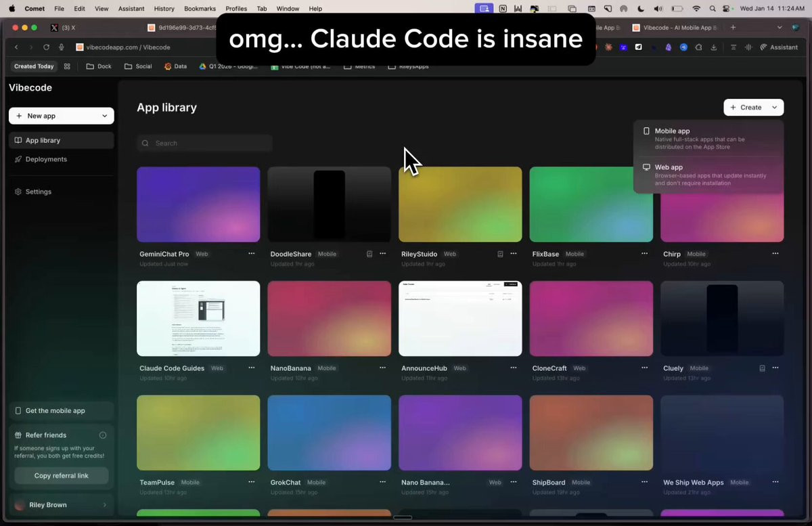Open the Claude Code Guides thumbnail
812x526 pixels.
tap(198, 319)
